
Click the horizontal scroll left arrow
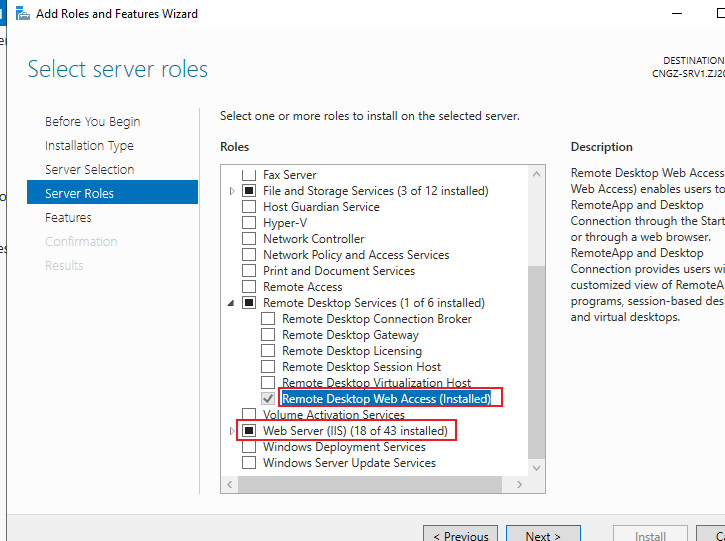230,484
